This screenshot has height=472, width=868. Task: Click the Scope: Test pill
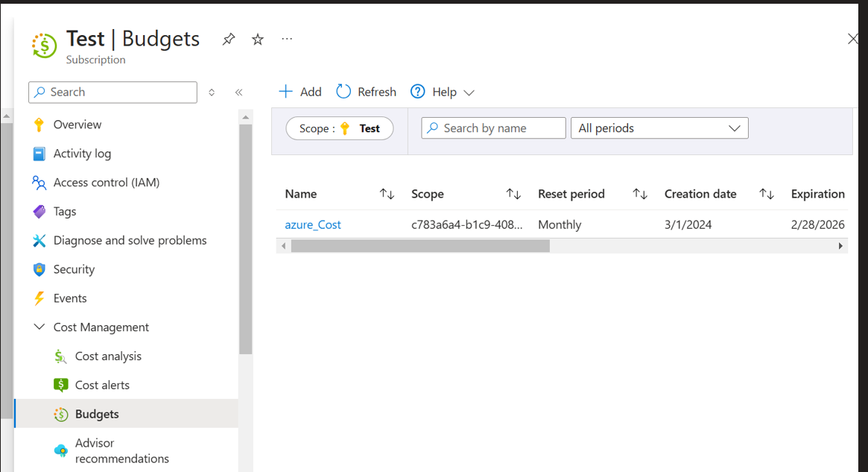[x=339, y=128]
